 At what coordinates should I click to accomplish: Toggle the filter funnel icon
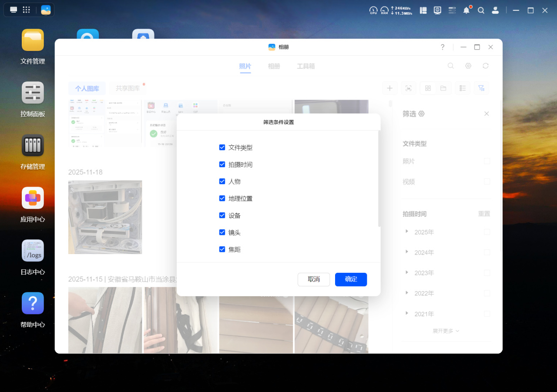[481, 88]
